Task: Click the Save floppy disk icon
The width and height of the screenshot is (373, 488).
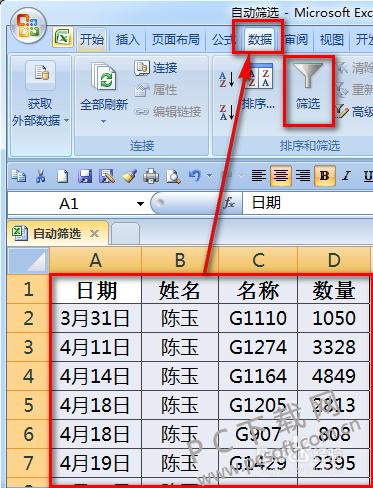Action: click(x=85, y=176)
